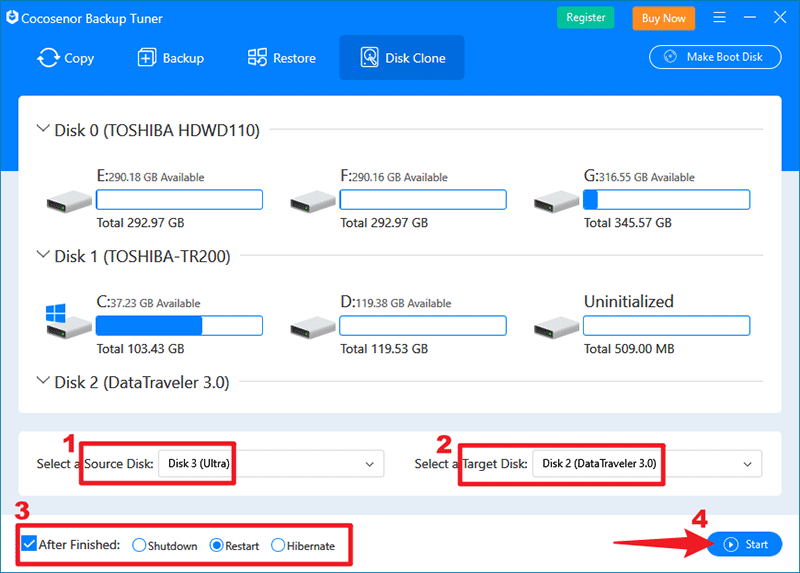Viewport: 800px width, 573px height.
Task: Select the Shutdown radio option
Action: (139, 545)
